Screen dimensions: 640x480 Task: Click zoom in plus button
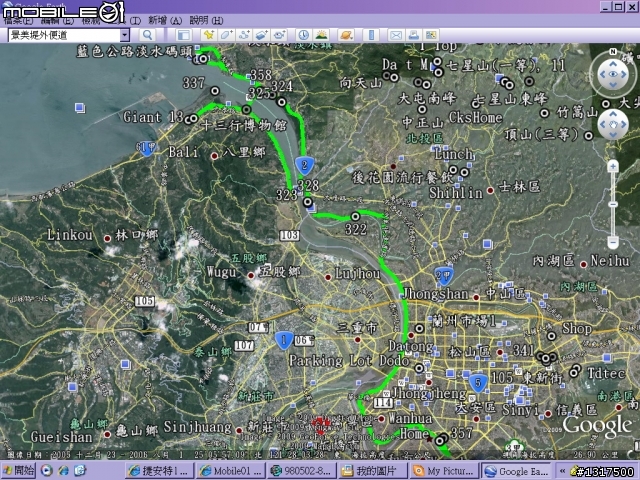tap(613, 167)
